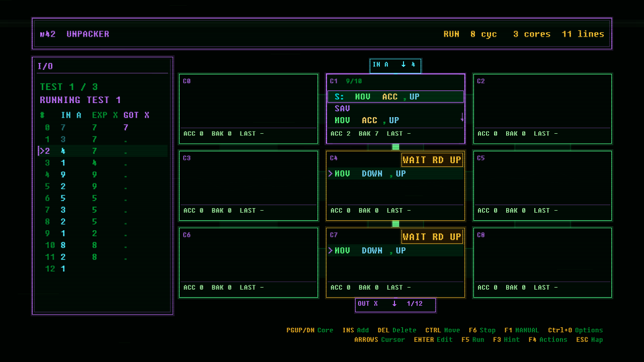Select the 'S: MOV ACC, UP' line in C1
The height and width of the screenshot is (362, 644).
pyautogui.click(x=395, y=97)
